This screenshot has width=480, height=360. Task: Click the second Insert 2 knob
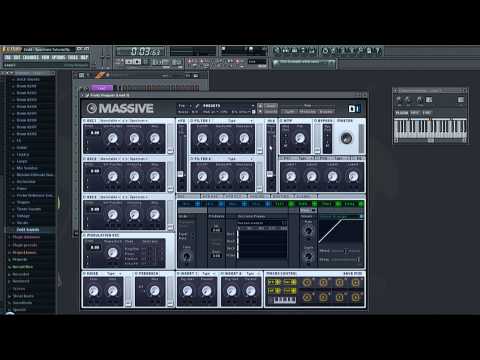pos(250,291)
